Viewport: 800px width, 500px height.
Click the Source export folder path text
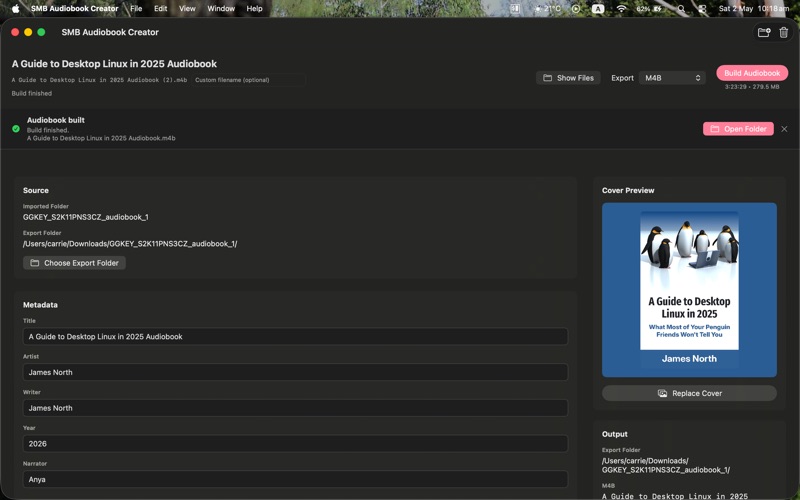tap(130, 244)
